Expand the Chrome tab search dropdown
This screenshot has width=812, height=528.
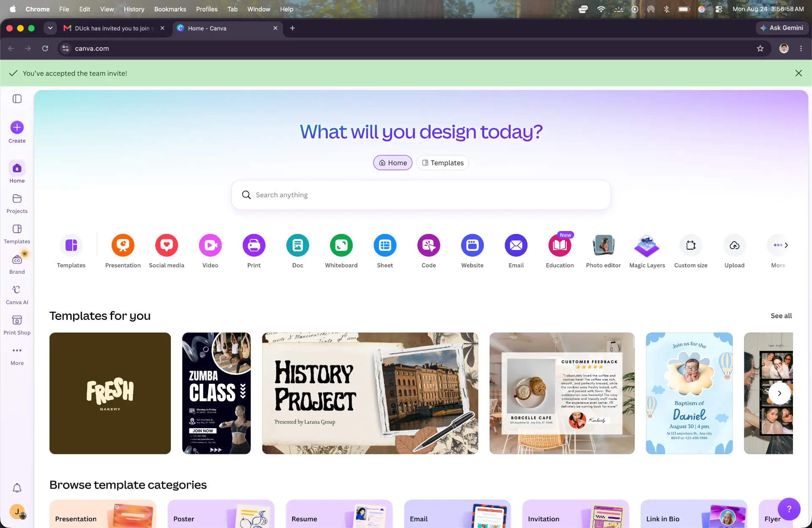pyautogui.click(x=50, y=28)
